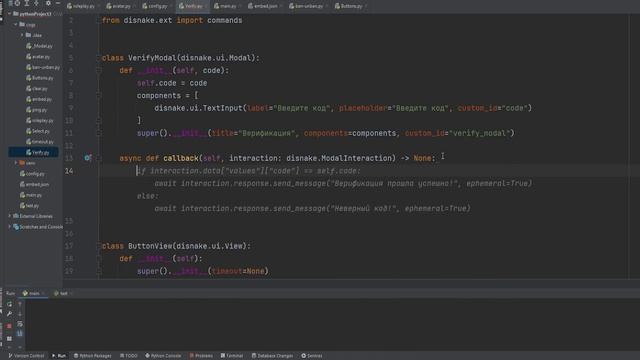Open Python Packages tool window

[x=93, y=356]
